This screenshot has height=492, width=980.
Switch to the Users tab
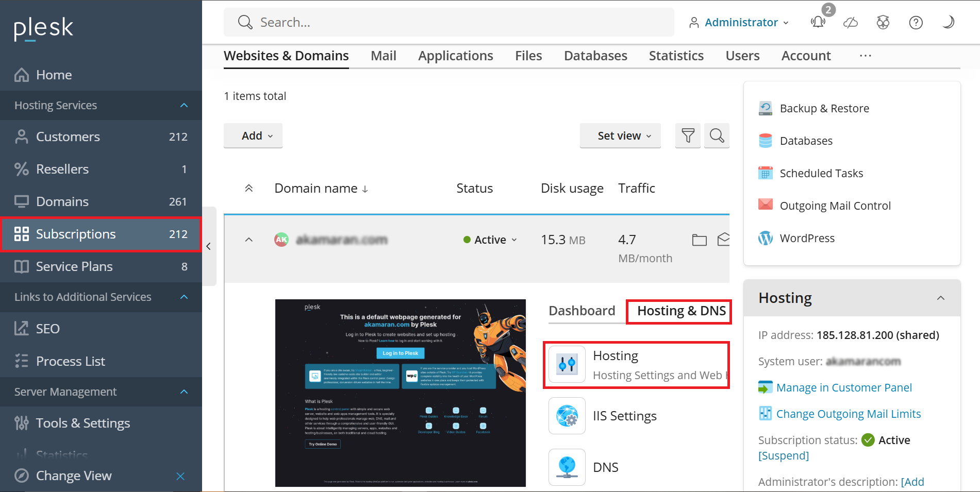[x=743, y=56]
